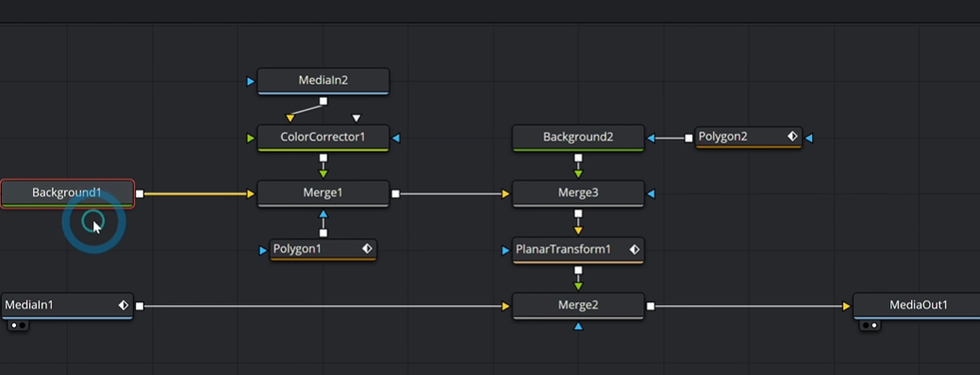Select the Merge1 node
This screenshot has height=375, width=980.
324,193
